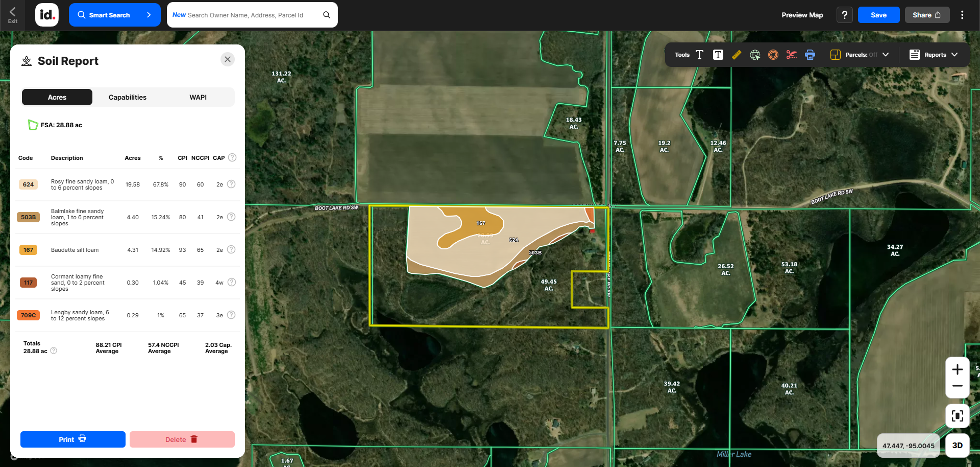Select the globe map selection tool
The width and height of the screenshot is (980, 467).
click(755, 55)
